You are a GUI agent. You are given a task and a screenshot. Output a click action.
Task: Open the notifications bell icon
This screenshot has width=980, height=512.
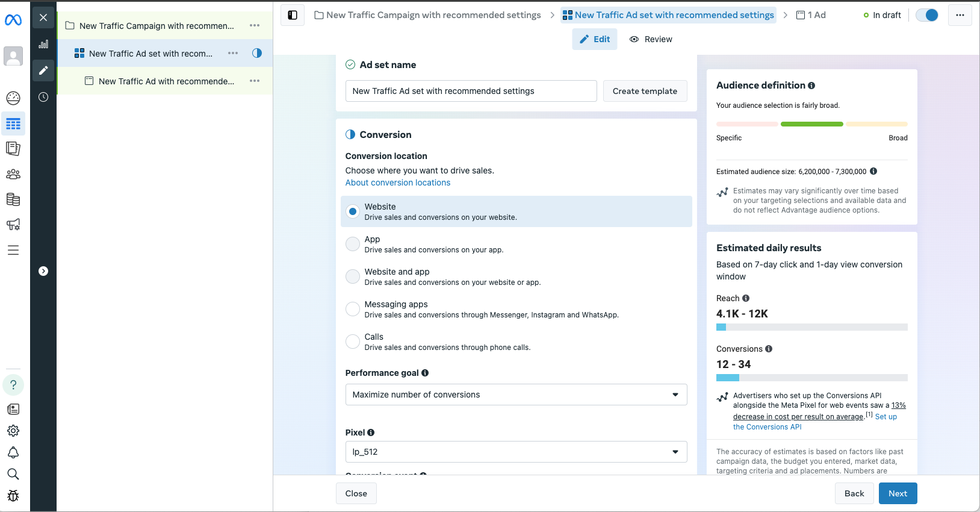[x=13, y=452]
